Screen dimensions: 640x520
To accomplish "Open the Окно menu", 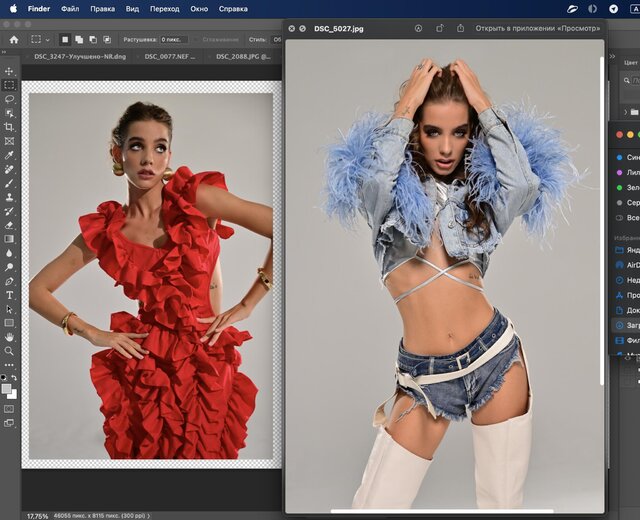I will tap(199, 9).
